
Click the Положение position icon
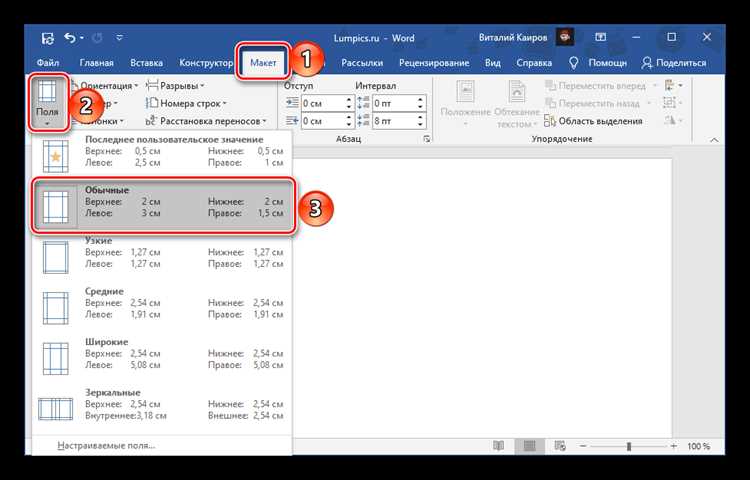tap(465, 103)
